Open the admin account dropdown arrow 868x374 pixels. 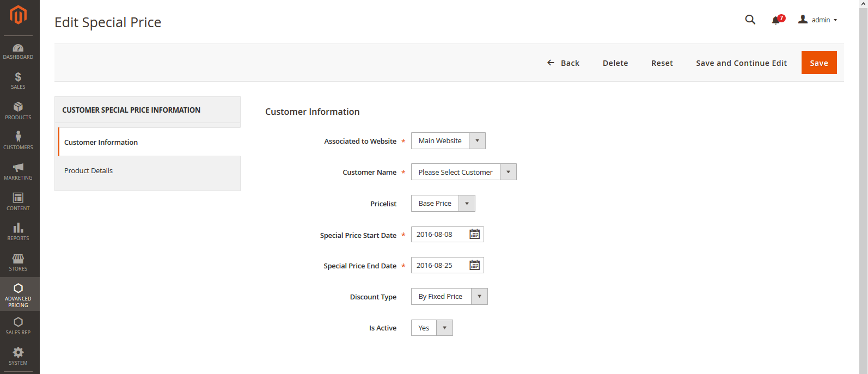point(835,20)
